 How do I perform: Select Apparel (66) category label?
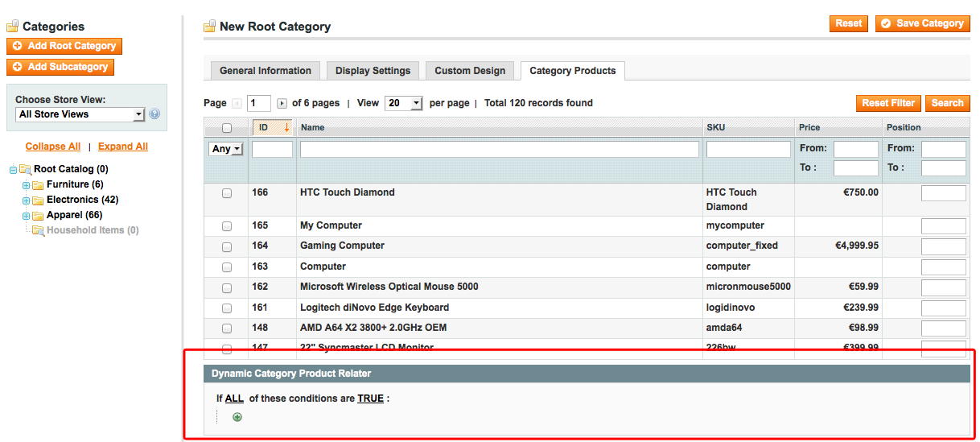[x=74, y=215]
